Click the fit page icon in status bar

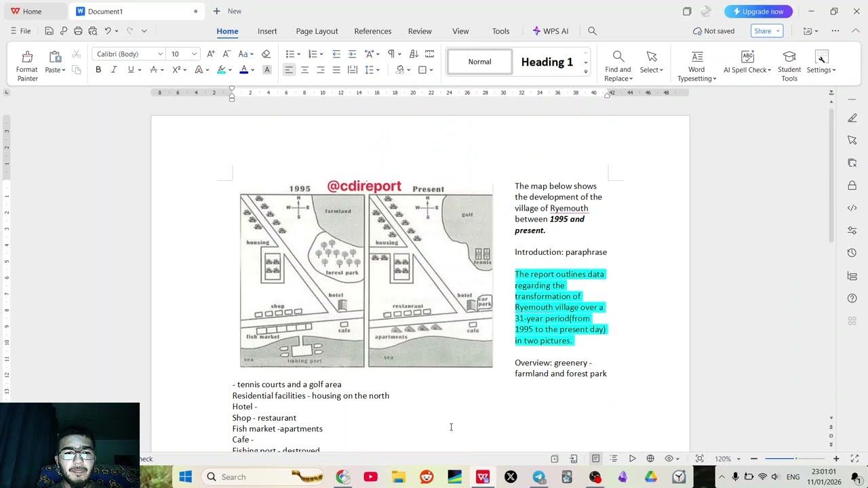pos(700,459)
